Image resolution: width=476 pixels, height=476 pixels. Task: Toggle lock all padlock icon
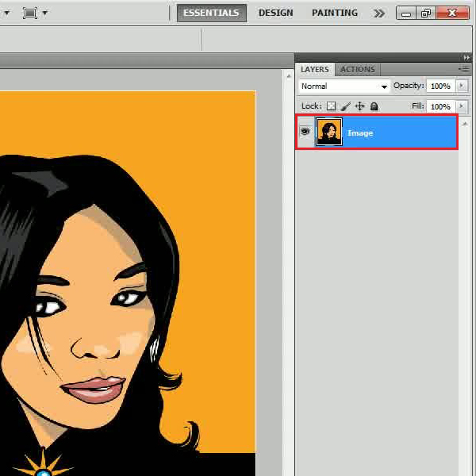click(374, 106)
